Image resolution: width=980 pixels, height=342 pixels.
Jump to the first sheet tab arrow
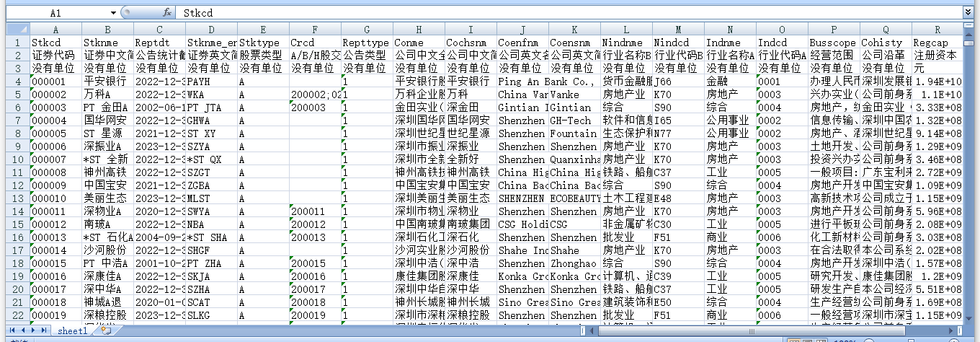click(x=13, y=330)
